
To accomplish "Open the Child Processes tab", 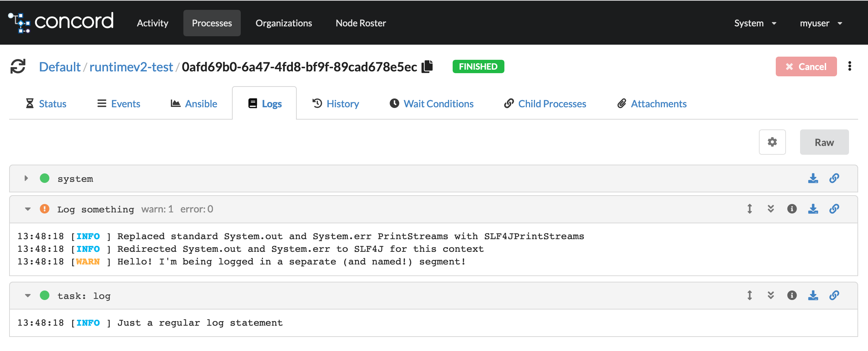I will tap(545, 104).
